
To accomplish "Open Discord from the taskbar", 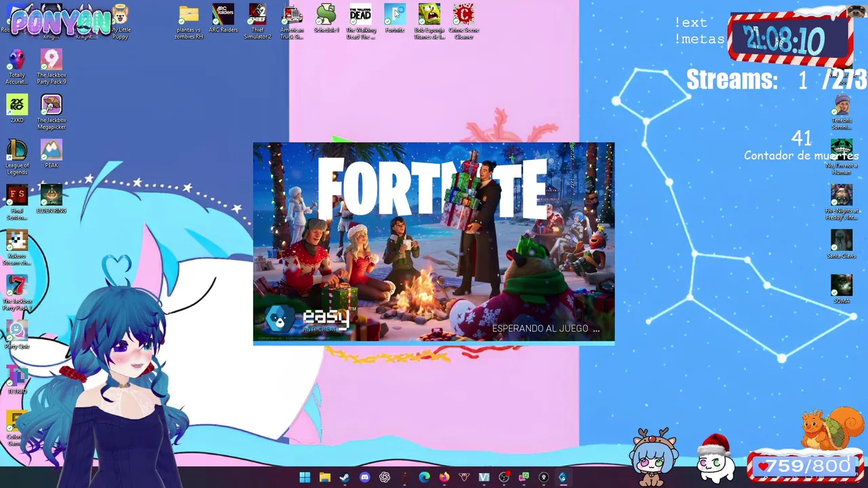I will (365, 477).
